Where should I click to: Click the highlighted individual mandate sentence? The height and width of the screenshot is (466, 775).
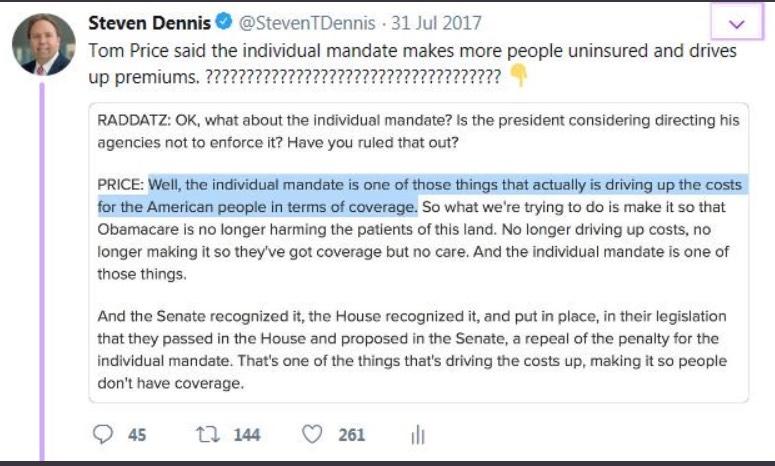click(x=420, y=186)
